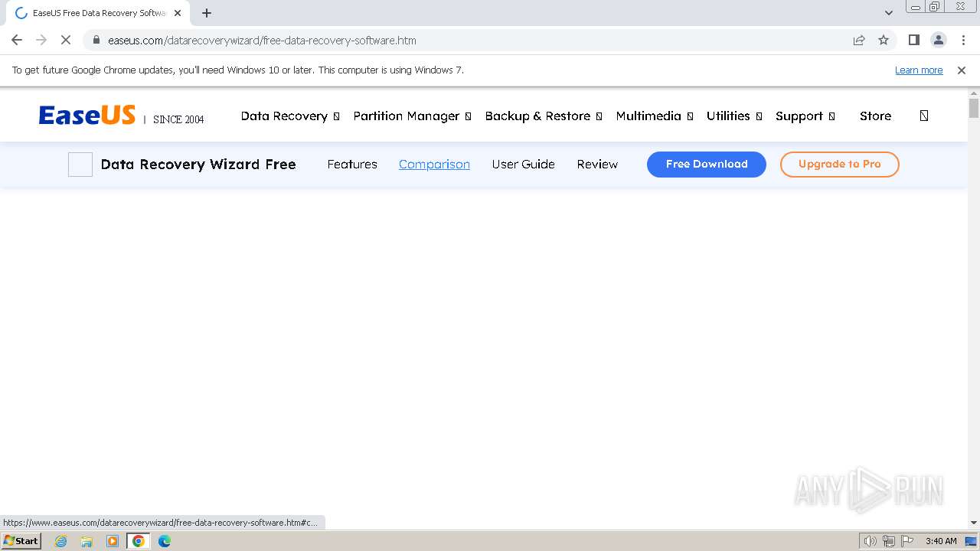Expand Multimedia menu
Screen dimensions: 980x551
coord(655,116)
